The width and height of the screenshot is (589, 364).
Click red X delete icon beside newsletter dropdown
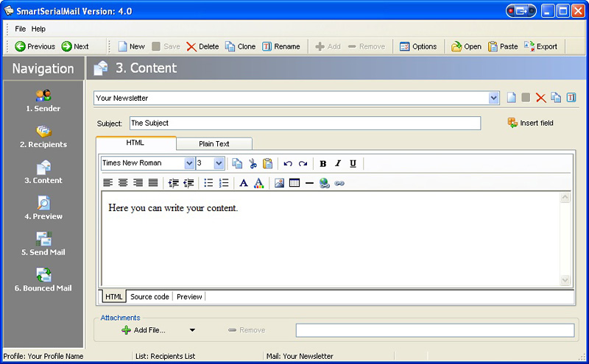click(x=541, y=98)
